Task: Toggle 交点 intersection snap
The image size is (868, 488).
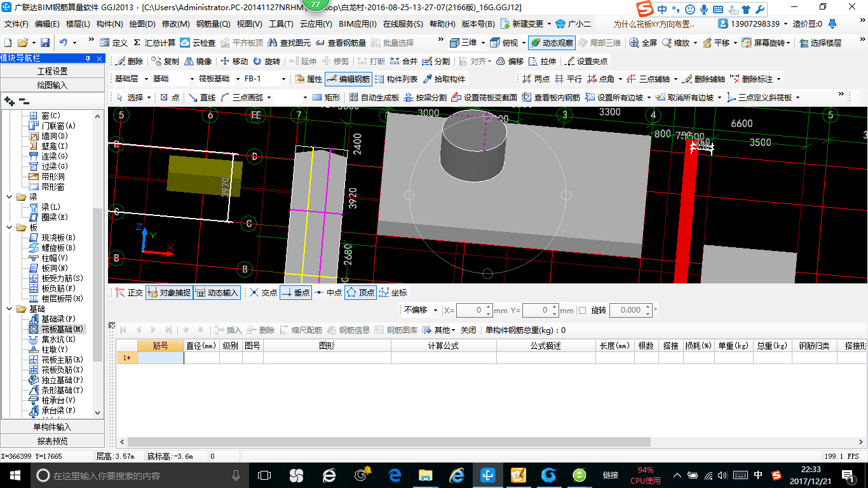Action: (263, 292)
